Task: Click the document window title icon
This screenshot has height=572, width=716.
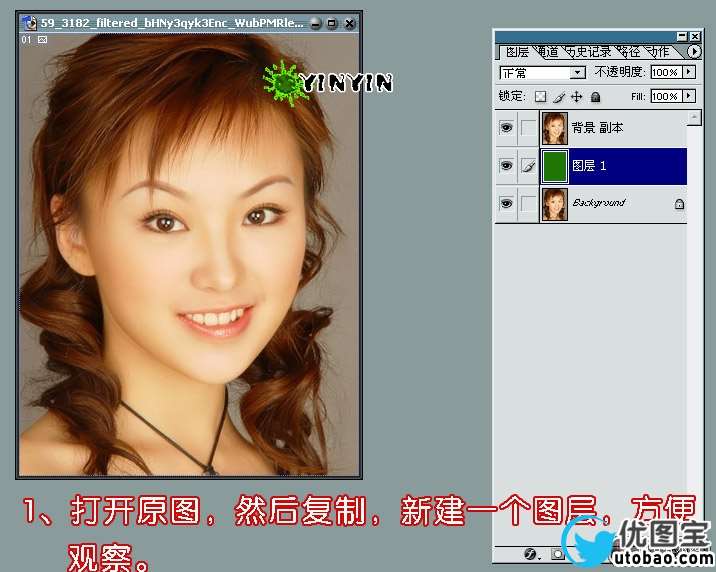Action: click(x=30, y=23)
